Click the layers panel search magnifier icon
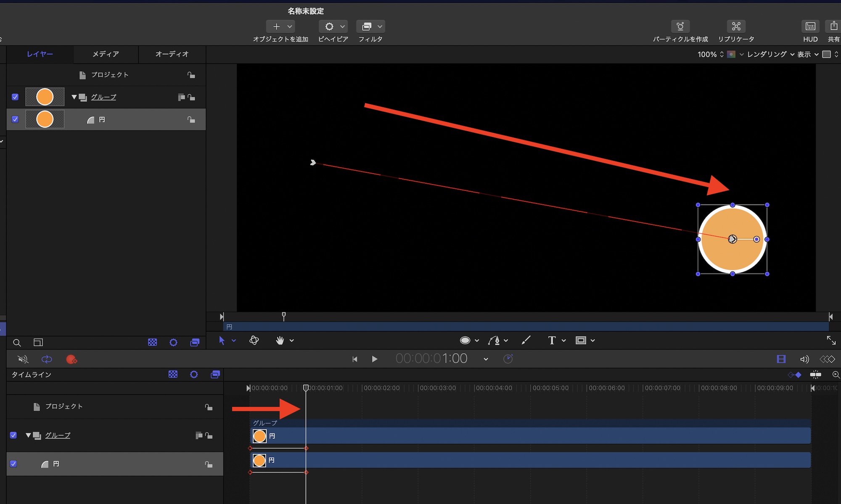 tap(17, 343)
